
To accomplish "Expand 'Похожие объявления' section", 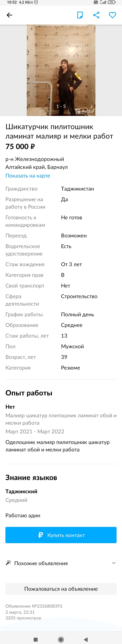I will coord(41,563).
